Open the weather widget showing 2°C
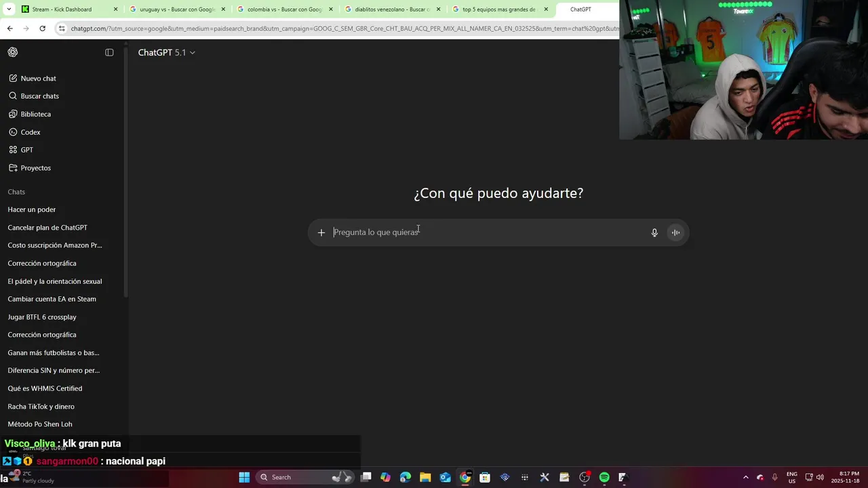The height and width of the screenshot is (488, 868). click(x=31, y=477)
